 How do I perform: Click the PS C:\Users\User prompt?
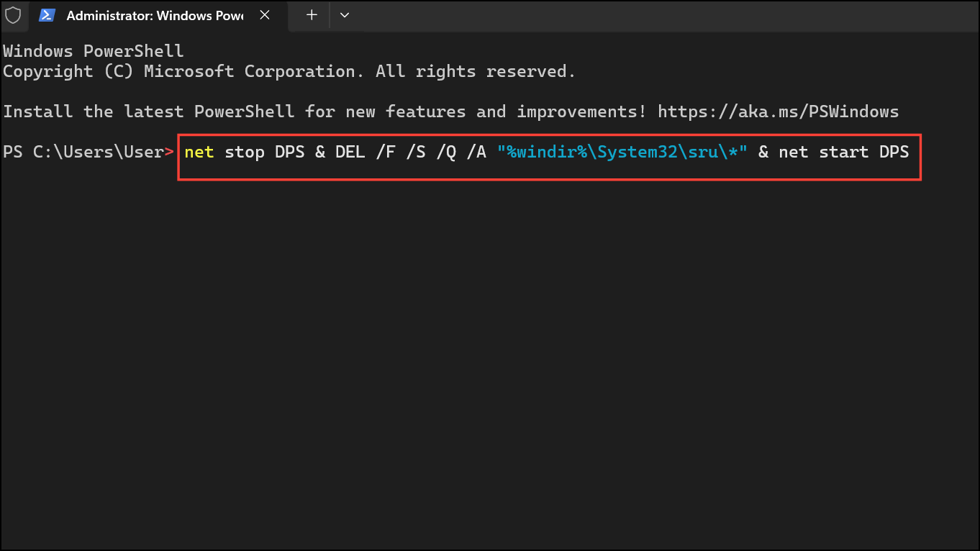click(89, 152)
